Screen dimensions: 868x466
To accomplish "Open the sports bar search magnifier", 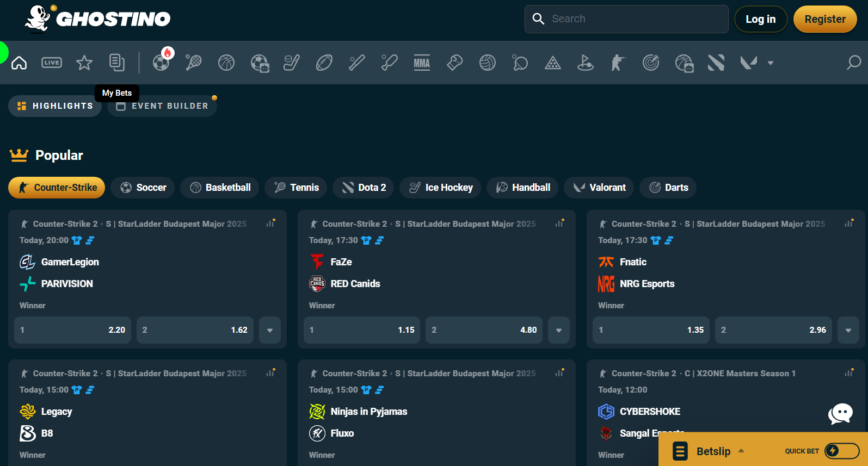I will [x=853, y=63].
